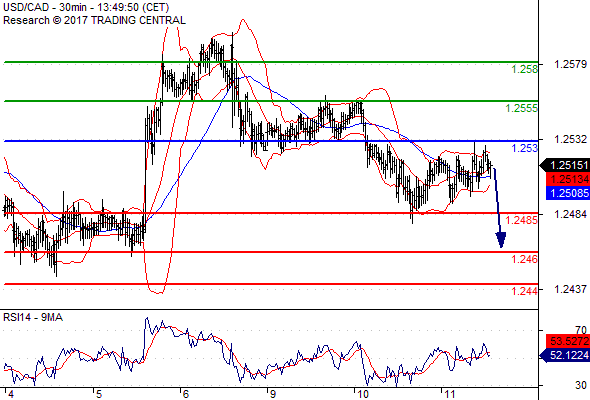Select the red 53.5272 RSI value tag
The width and height of the screenshot is (590, 400).
pyautogui.click(x=568, y=341)
